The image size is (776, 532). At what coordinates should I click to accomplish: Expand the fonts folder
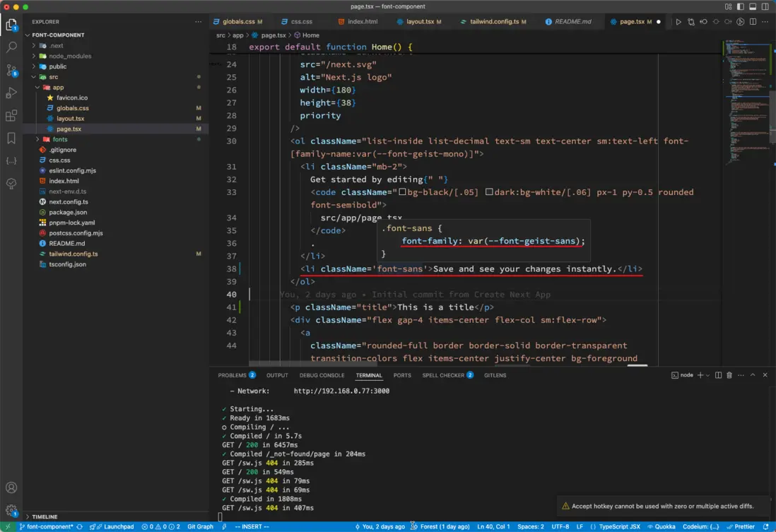pos(59,139)
